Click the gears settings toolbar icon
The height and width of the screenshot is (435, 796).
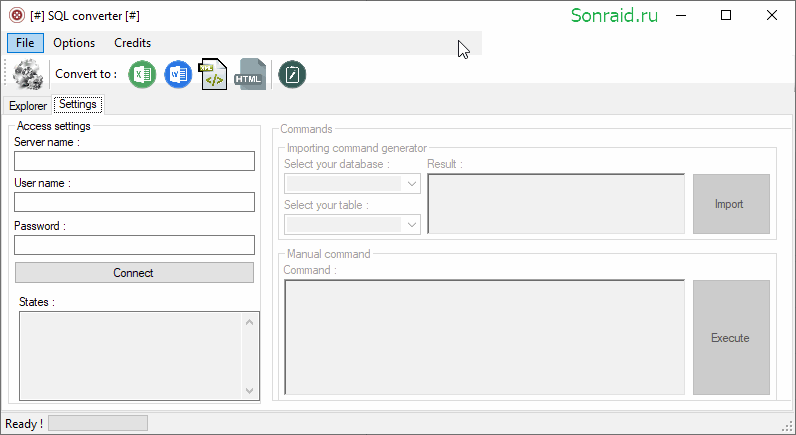pos(27,74)
